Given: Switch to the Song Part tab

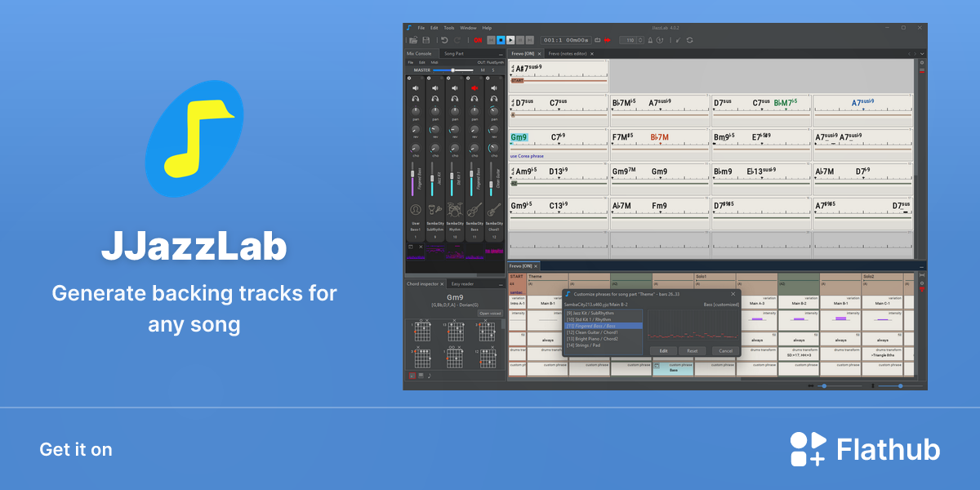Looking at the screenshot, I should [x=454, y=54].
